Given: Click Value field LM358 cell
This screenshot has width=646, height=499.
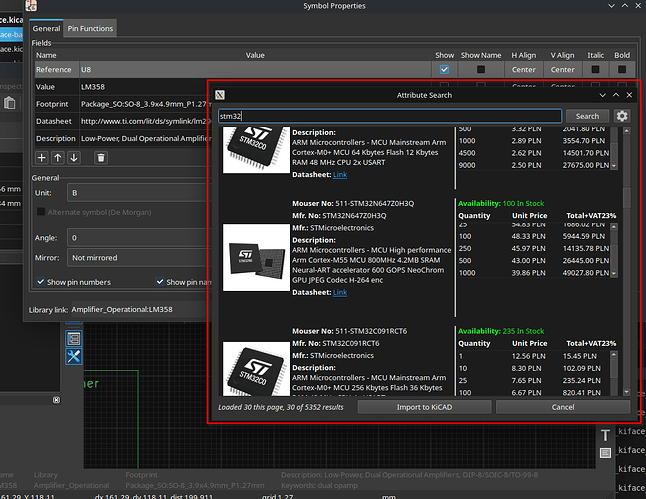Looking at the screenshot, I should [144, 87].
